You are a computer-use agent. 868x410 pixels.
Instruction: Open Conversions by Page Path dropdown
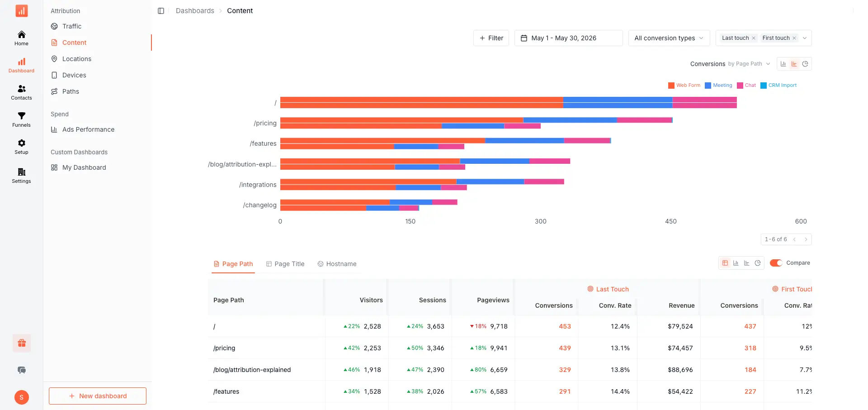[x=730, y=64]
